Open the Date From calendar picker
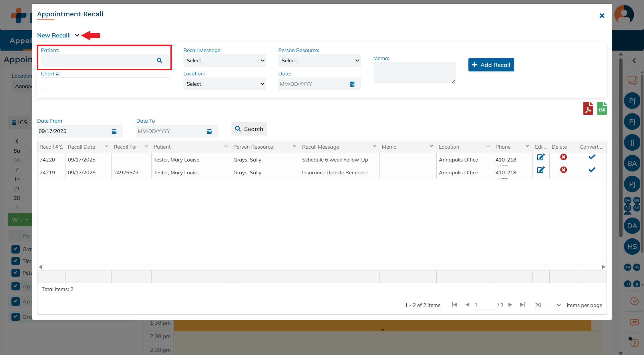This screenshot has width=644, height=355. click(114, 131)
